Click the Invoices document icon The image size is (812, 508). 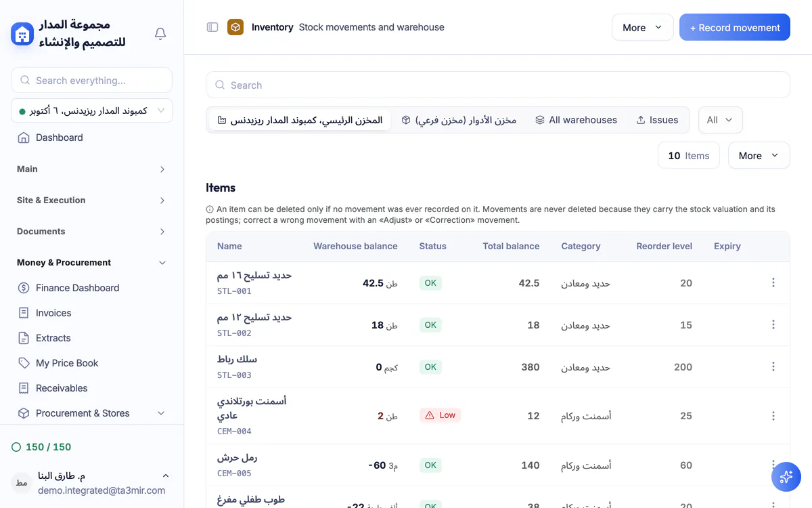click(x=24, y=313)
